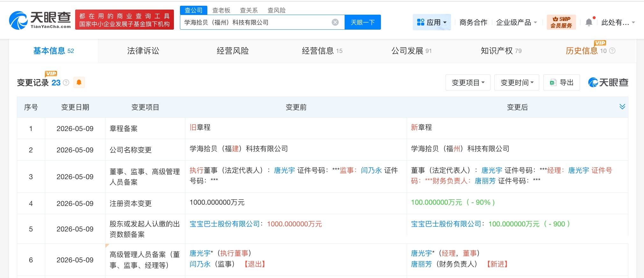Image resolution: width=644 pixels, height=278 pixels.
Task: Open 闫乃永 link in row 3 变更前
Action: (x=371, y=171)
